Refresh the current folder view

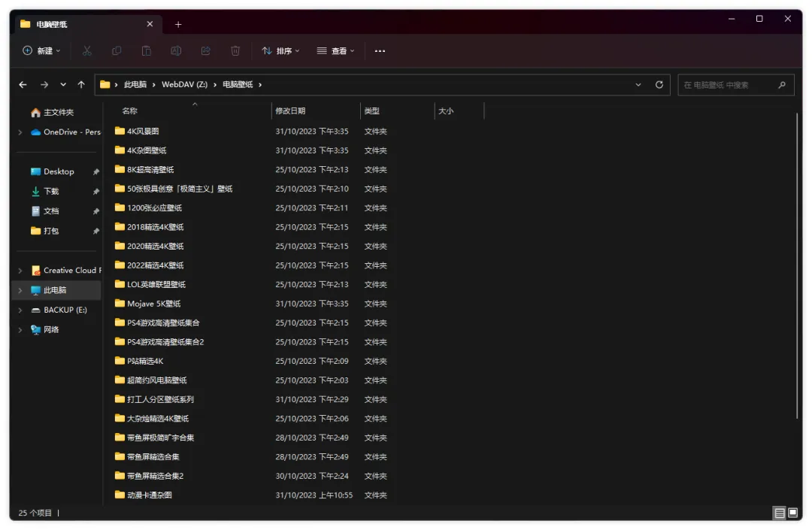pos(659,85)
